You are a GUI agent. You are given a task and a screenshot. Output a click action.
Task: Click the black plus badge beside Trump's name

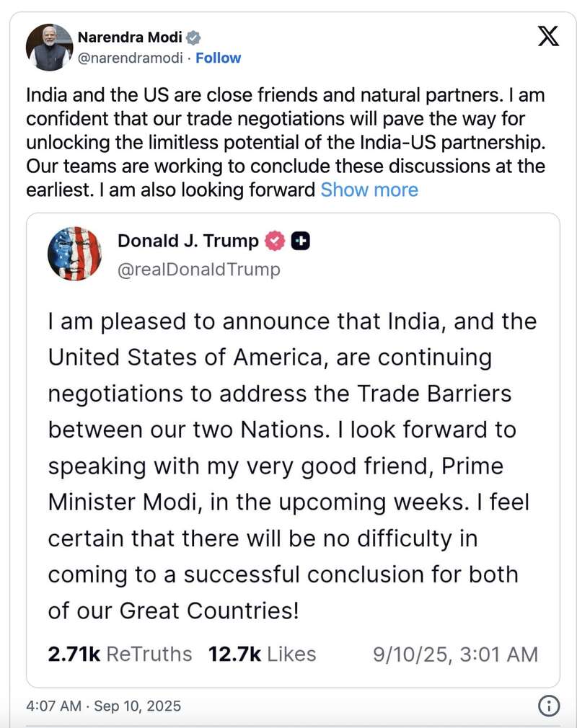click(x=300, y=241)
